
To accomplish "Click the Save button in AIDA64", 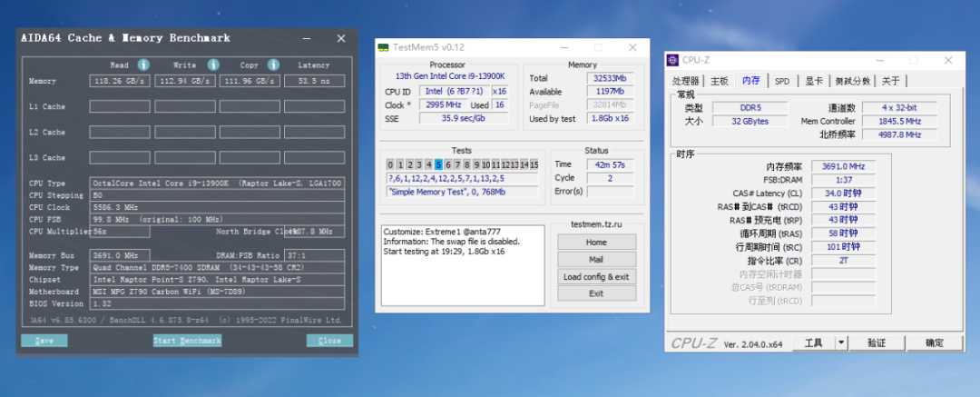I will click(44, 341).
